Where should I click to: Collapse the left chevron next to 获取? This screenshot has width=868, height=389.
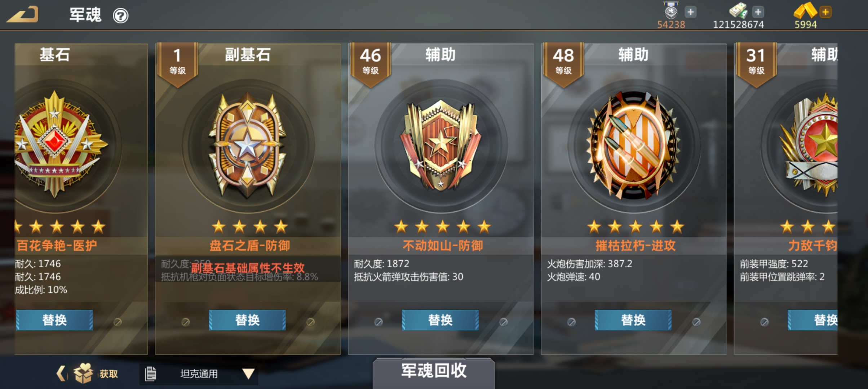tap(61, 373)
